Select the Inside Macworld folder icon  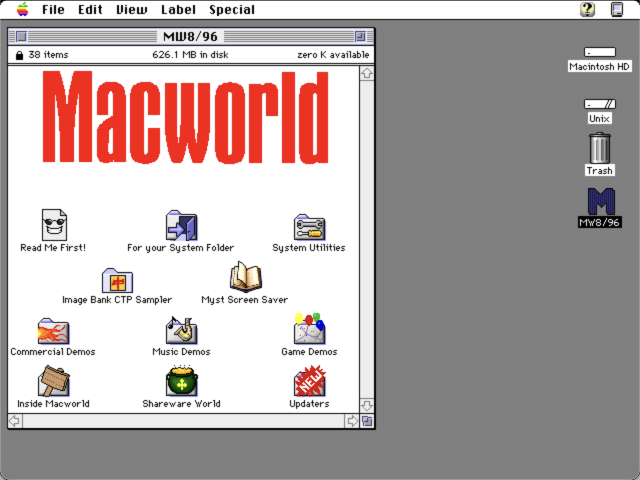pos(53,381)
